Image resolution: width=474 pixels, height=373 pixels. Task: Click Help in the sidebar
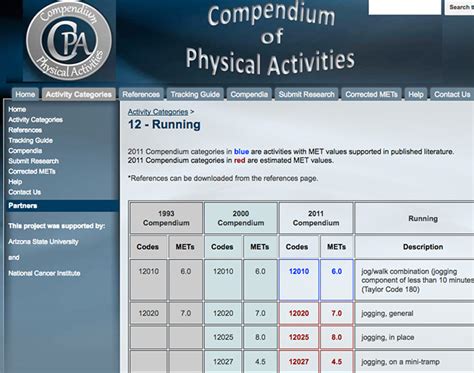tap(15, 182)
